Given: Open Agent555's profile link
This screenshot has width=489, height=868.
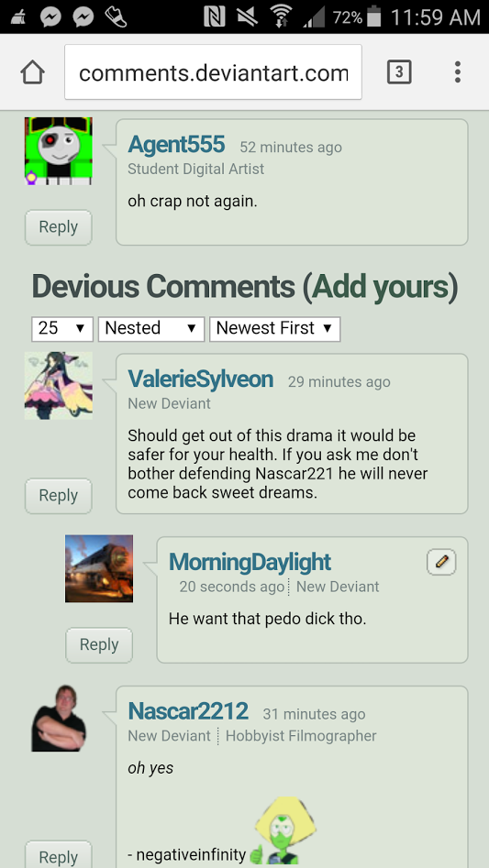Looking at the screenshot, I should pos(176,145).
